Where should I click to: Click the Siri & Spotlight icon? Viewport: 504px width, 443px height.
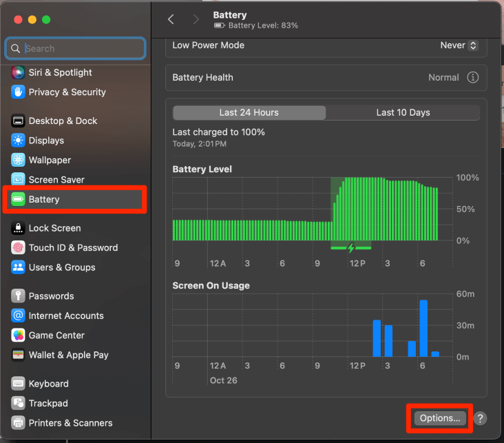click(18, 72)
